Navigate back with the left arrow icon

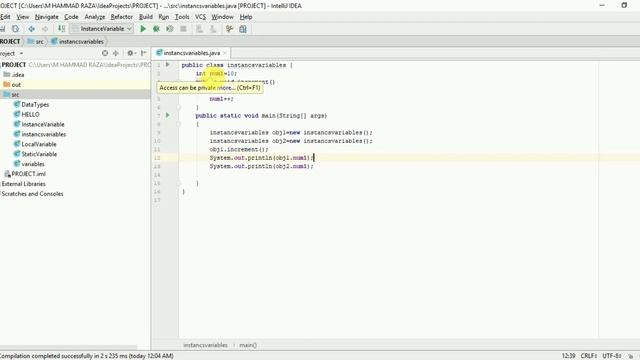point(31,29)
